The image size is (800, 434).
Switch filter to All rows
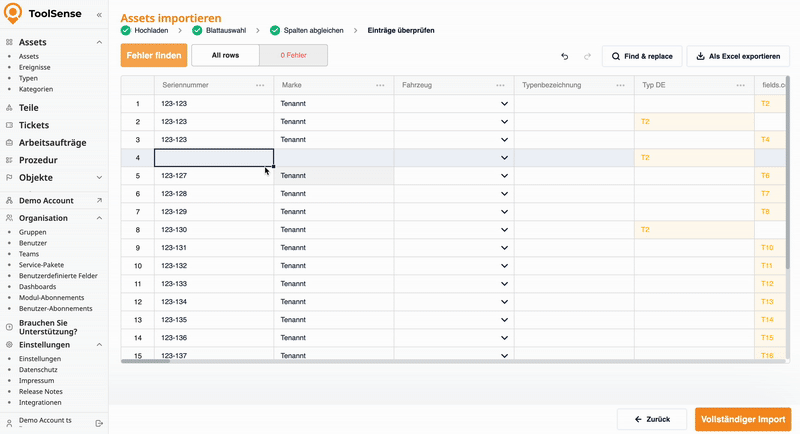tap(225, 56)
